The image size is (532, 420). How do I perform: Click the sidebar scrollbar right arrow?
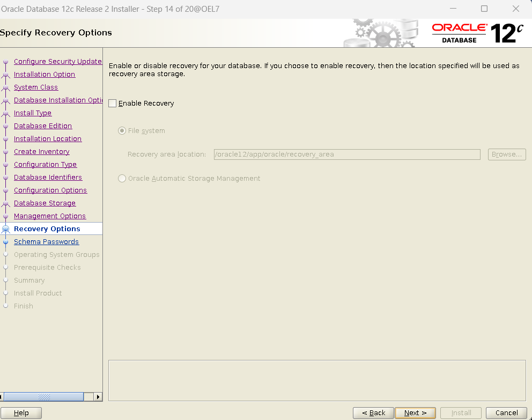pyautogui.click(x=98, y=396)
